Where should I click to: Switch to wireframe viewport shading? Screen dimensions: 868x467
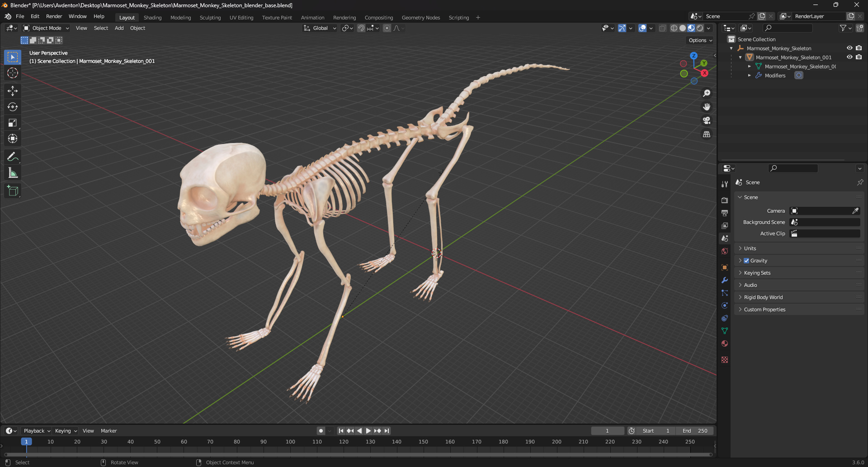pyautogui.click(x=674, y=28)
